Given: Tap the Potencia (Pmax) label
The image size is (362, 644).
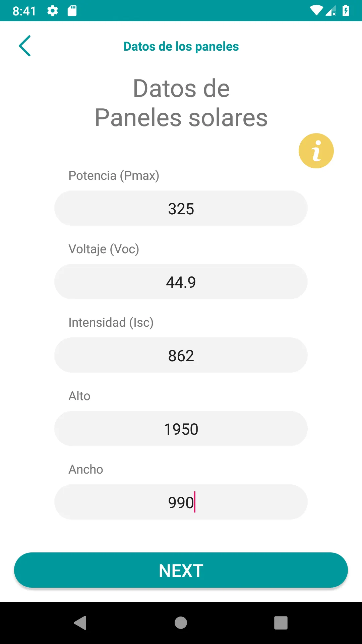Looking at the screenshot, I should (x=114, y=176).
